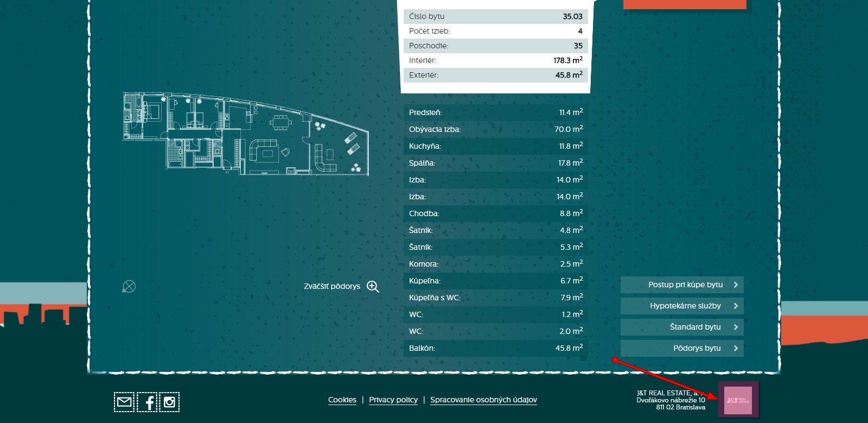This screenshot has width=868, height=423.
Task: Click the magnifier icon to enlarge floor plan
Action: (373, 287)
